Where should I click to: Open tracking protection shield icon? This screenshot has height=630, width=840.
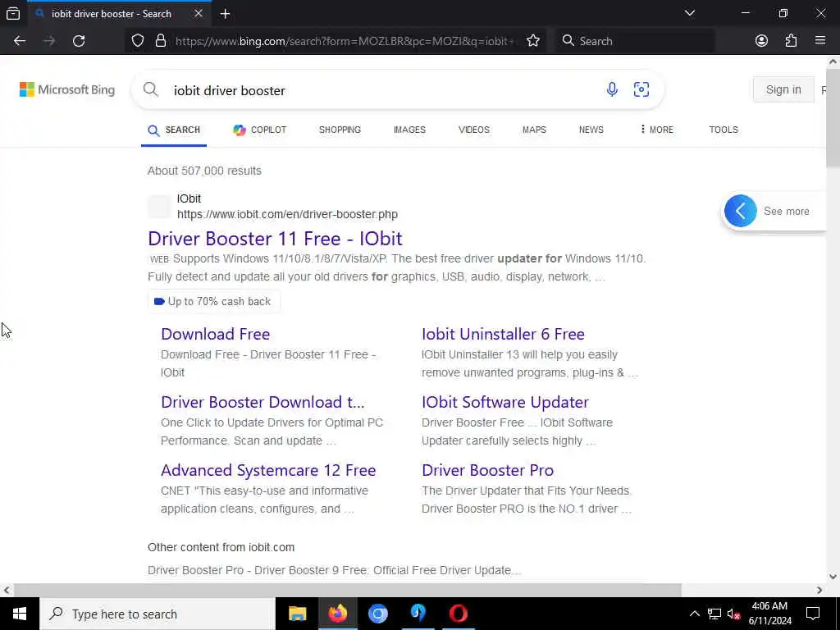click(138, 41)
